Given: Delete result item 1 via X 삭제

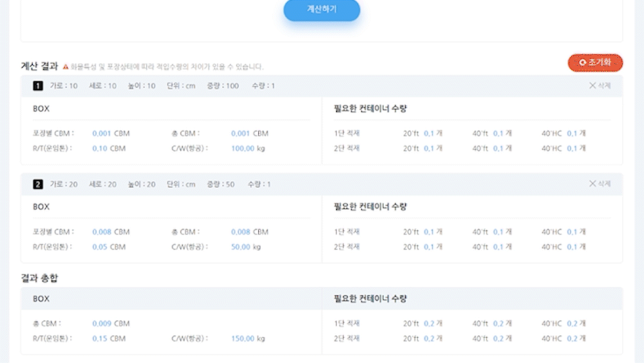Looking at the screenshot, I should tap(600, 86).
